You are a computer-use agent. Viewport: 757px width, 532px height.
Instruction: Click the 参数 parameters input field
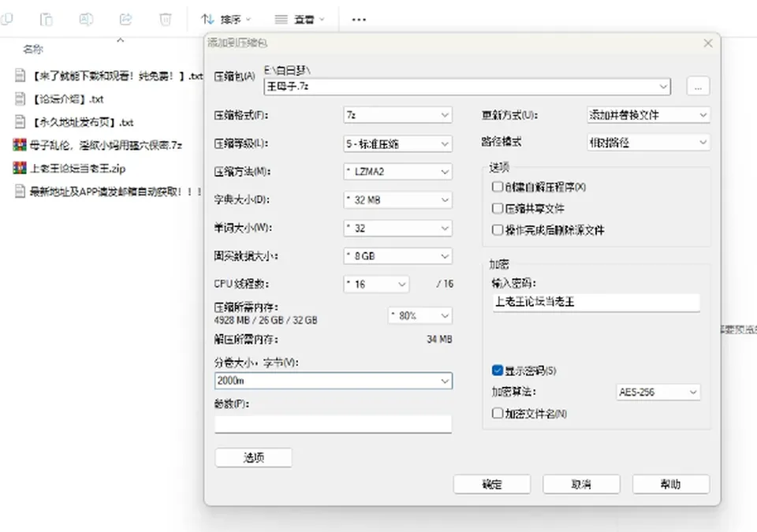pyautogui.click(x=333, y=424)
